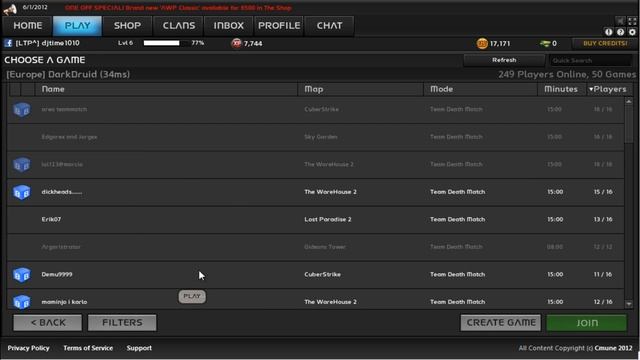The height and width of the screenshot is (360, 640).
Task: Click the game list scrollbar up arrow
Action: 629,101
